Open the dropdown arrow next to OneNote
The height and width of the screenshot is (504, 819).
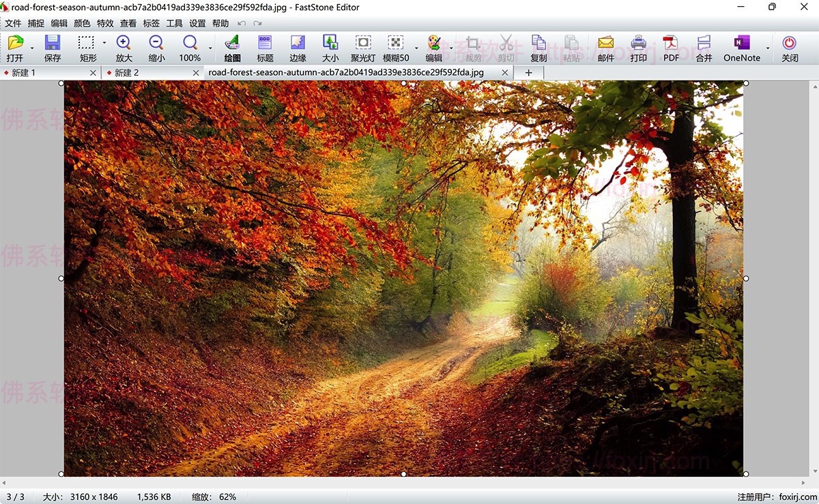pyautogui.click(x=768, y=48)
